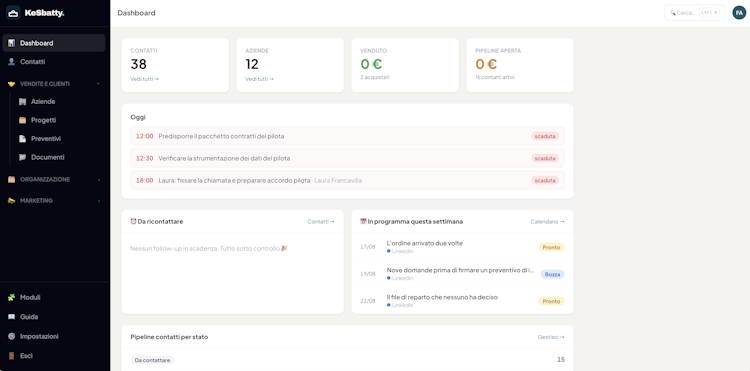Click the Documenti folder icon
This screenshot has height=371, width=750.
tap(22, 157)
